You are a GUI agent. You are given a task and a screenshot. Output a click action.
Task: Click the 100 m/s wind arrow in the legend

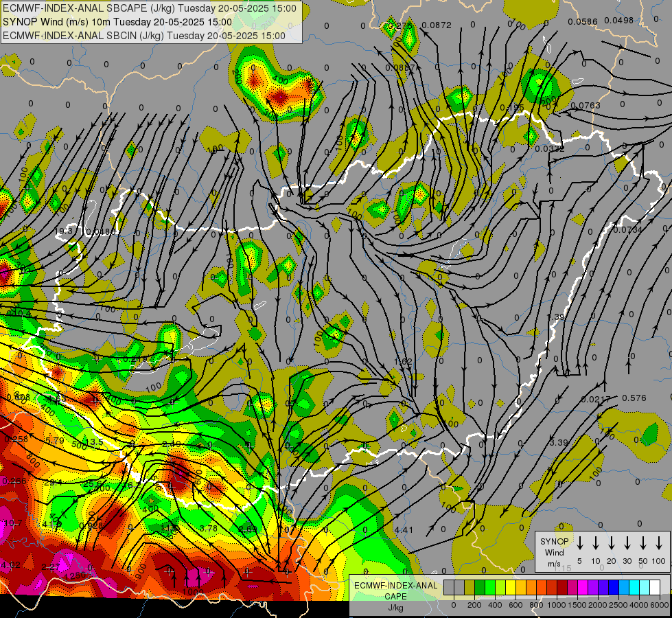659,543
